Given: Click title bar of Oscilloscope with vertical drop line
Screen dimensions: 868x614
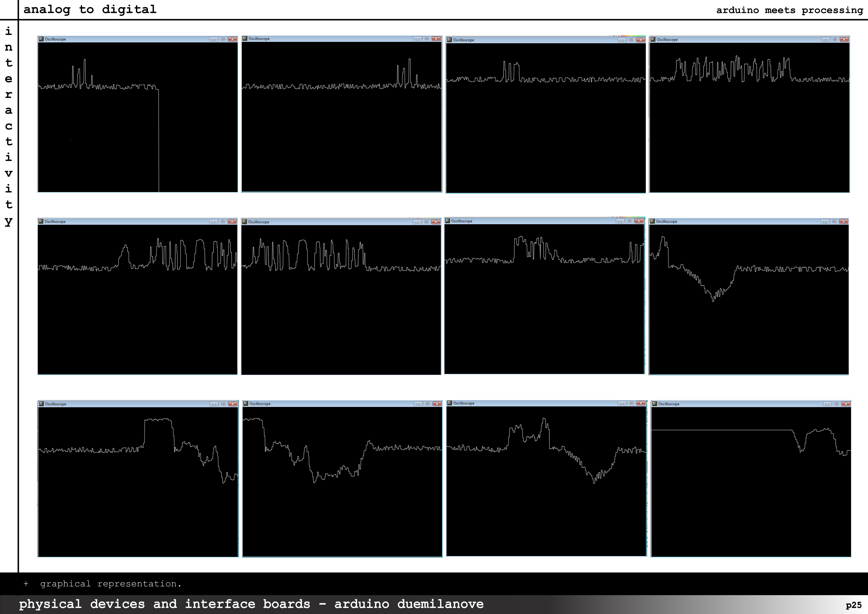Looking at the screenshot, I should tap(132, 39).
